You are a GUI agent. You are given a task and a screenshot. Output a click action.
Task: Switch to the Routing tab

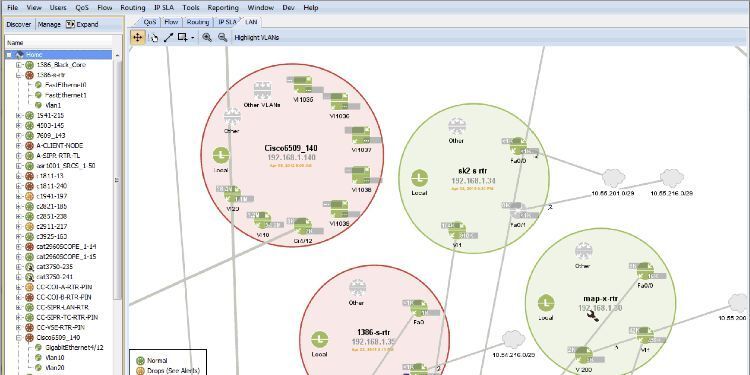pyautogui.click(x=198, y=22)
